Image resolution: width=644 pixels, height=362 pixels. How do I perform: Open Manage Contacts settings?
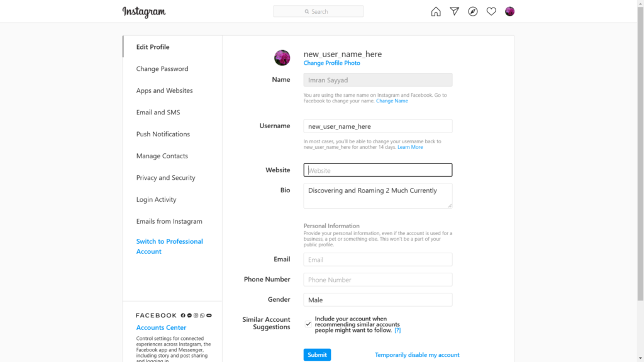pyautogui.click(x=162, y=156)
